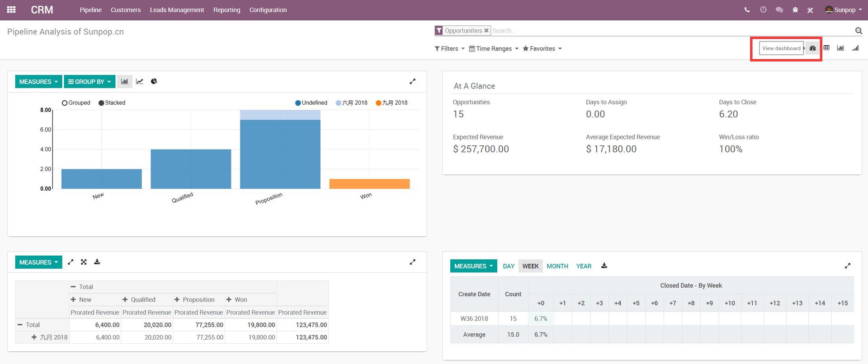
Task: Select the Grouped radio option
Action: (x=76, y=103)
